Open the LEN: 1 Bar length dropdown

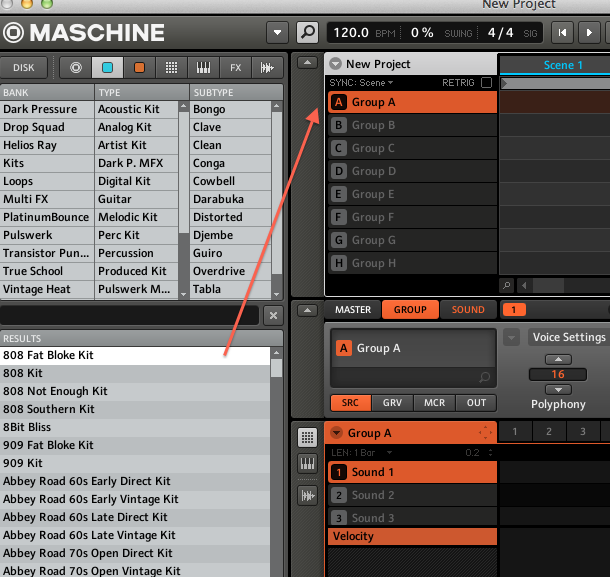click(362, 453)
